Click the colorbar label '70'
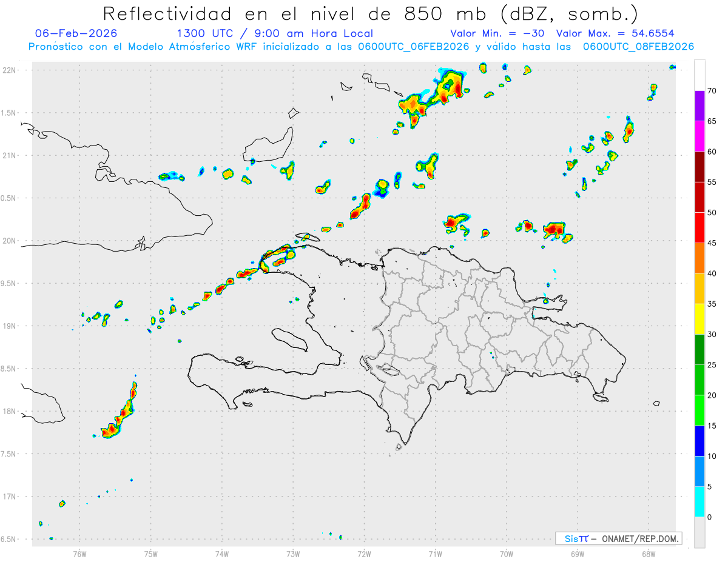Screen dimensions: 728x562 point(712,91)
